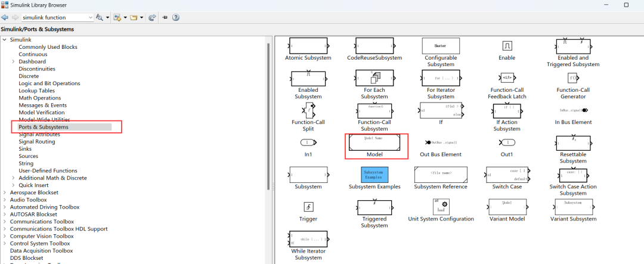Screen dimensions: 644x264
Task: Select the Out1 outport block
Action: pyautogui.click(x=507, y=142)
